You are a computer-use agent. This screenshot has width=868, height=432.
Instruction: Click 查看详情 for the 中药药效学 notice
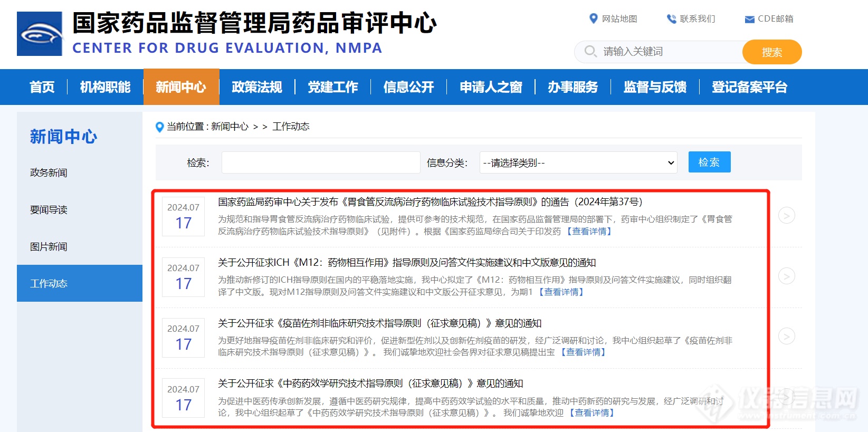click(592, 412)
